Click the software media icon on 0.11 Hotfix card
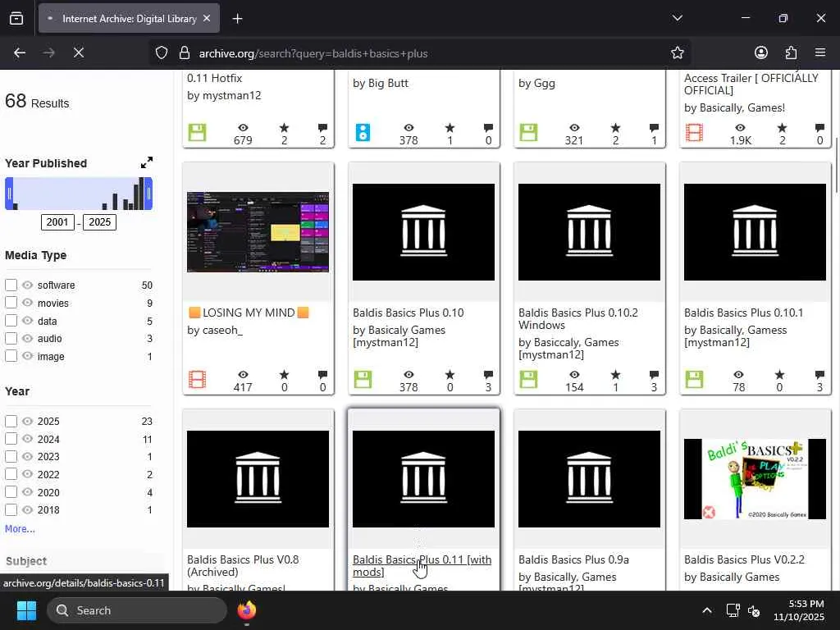Image resolution: width=840 pixels, height=630 pixels. point(197,132)
